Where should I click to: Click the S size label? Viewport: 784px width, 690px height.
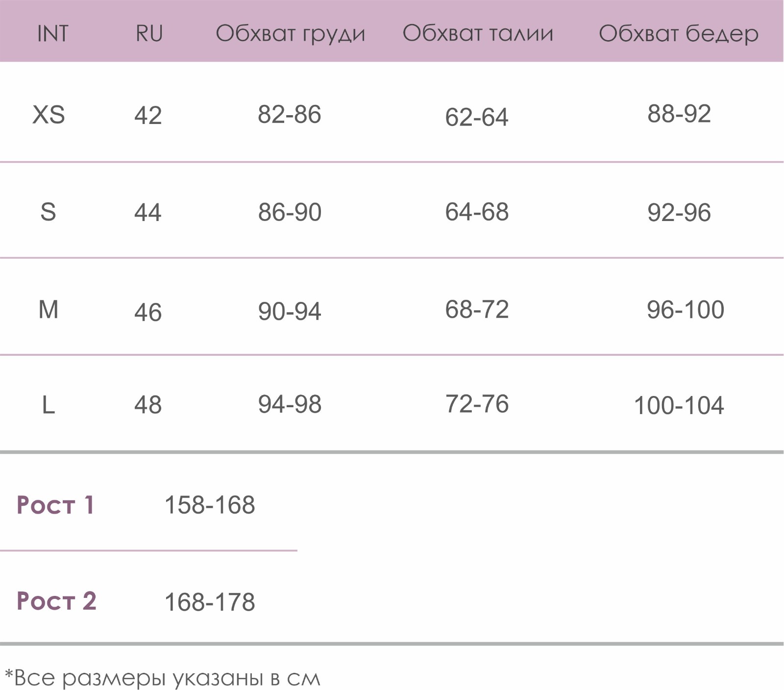tap(48, 212)
